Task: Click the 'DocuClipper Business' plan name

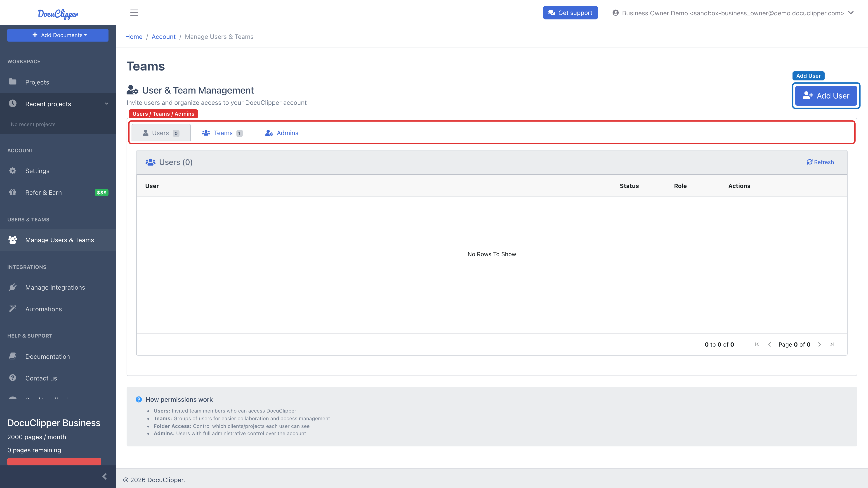Action: click(54, 423)
